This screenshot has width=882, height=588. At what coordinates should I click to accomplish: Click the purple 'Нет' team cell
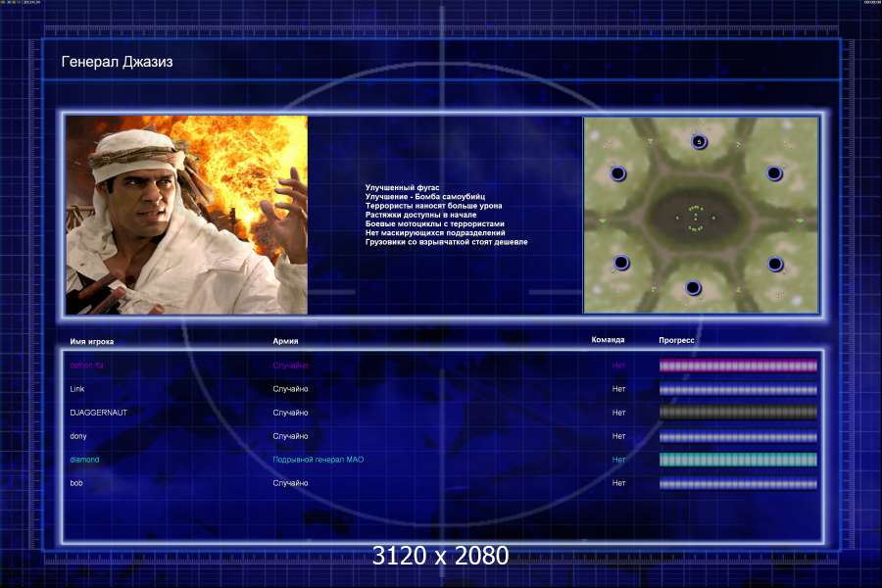coord(618,366)
